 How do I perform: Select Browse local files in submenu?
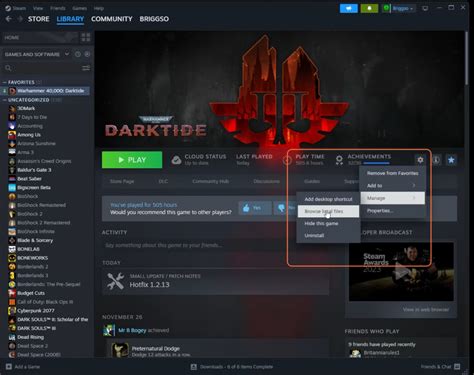(x=328, y=211)
